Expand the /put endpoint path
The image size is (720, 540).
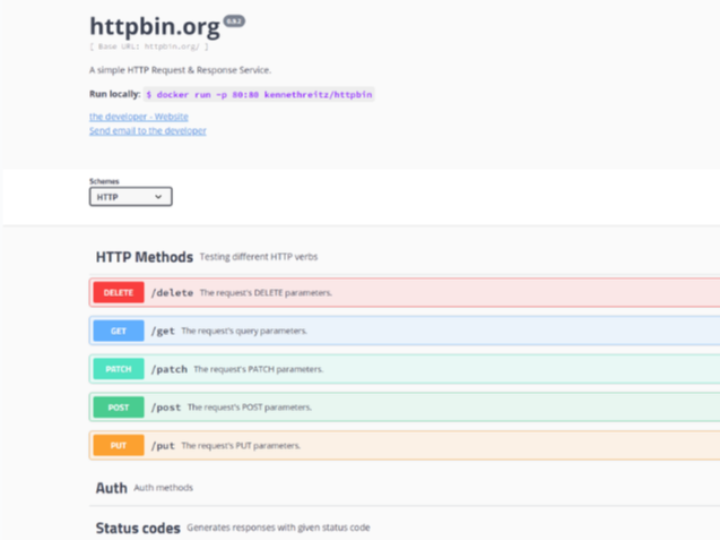coord(163,445)
